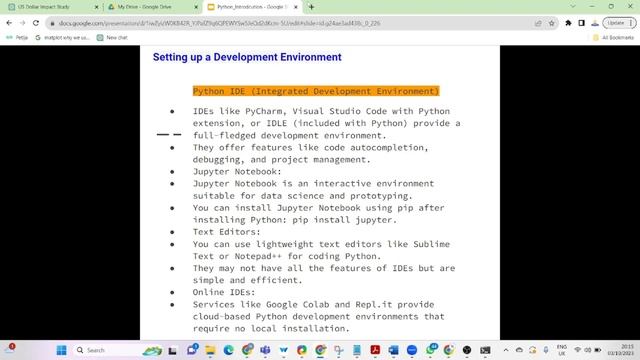The height and width of the screenshot is (360, 640).
Task: Open the weather widget with the red notification badge
Action: (x=10, y=350)
